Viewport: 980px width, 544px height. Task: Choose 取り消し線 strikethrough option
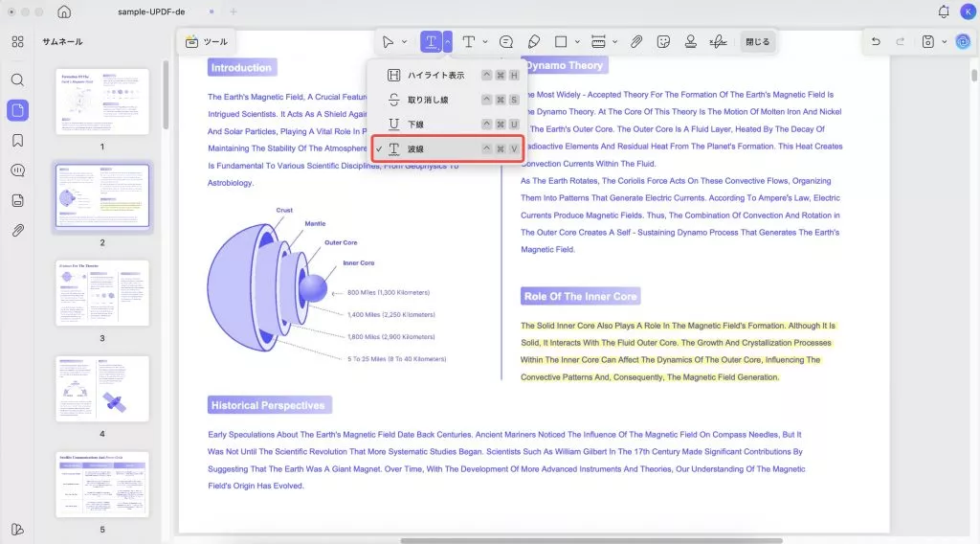click(448, 100)
